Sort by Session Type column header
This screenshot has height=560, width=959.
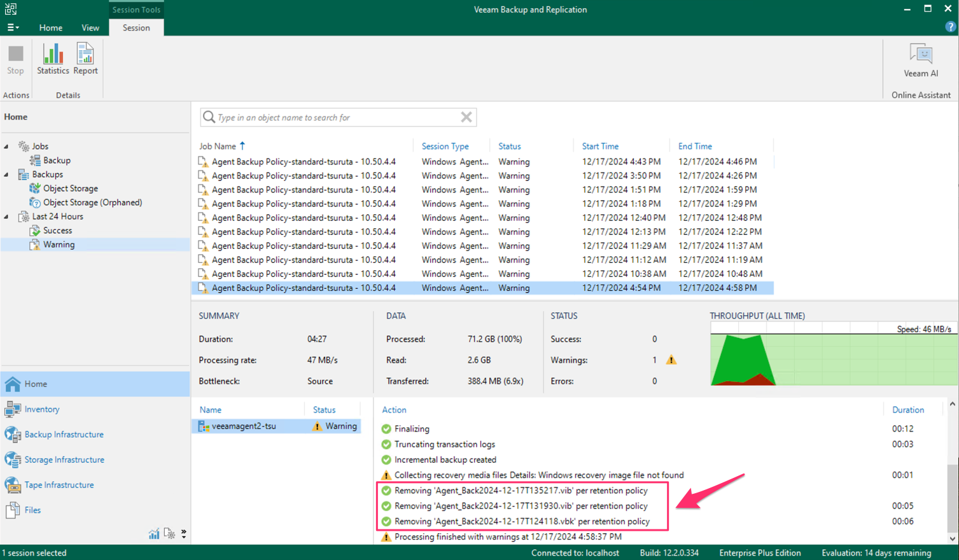(x=445, y=146)
